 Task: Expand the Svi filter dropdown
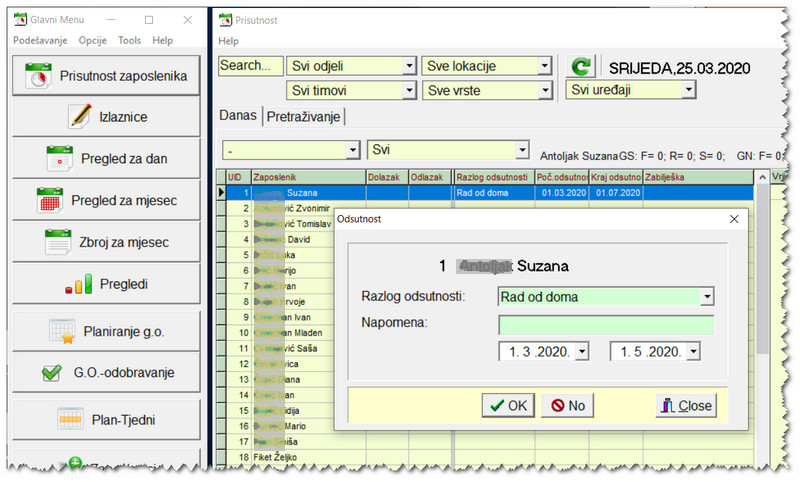pyautogui.click(x=522, y=150)
